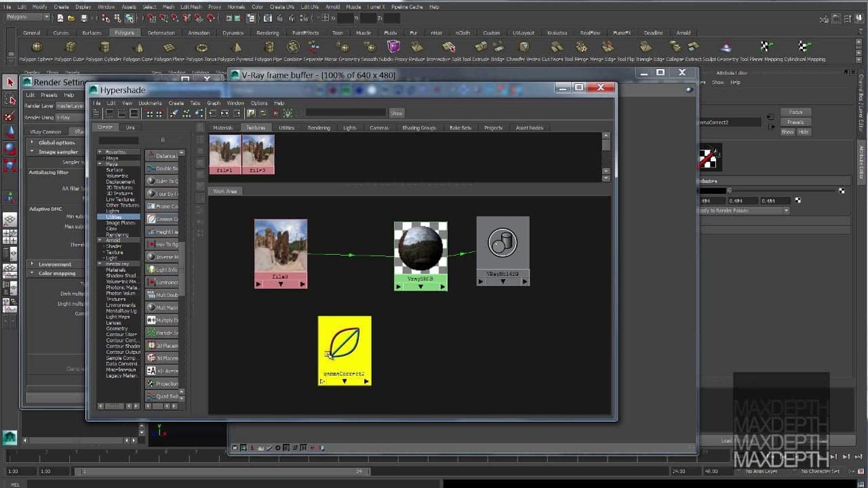The image size is (868, 488).
Task: Select the Gamma Correct utility in create list
Action: [161, 219]
